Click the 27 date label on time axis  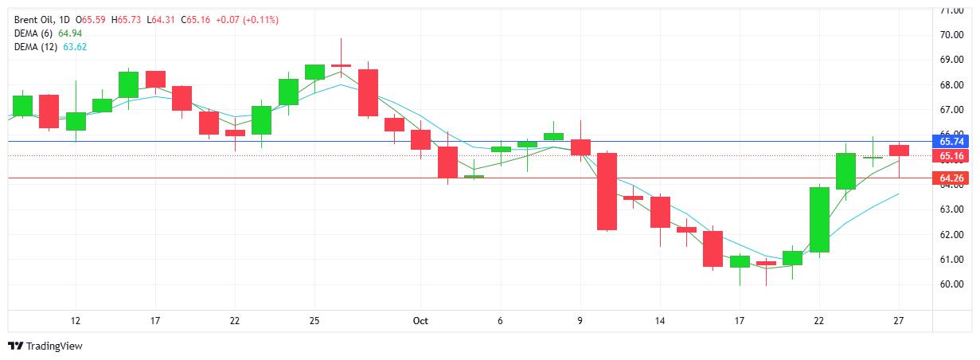(x=899, y=321)
